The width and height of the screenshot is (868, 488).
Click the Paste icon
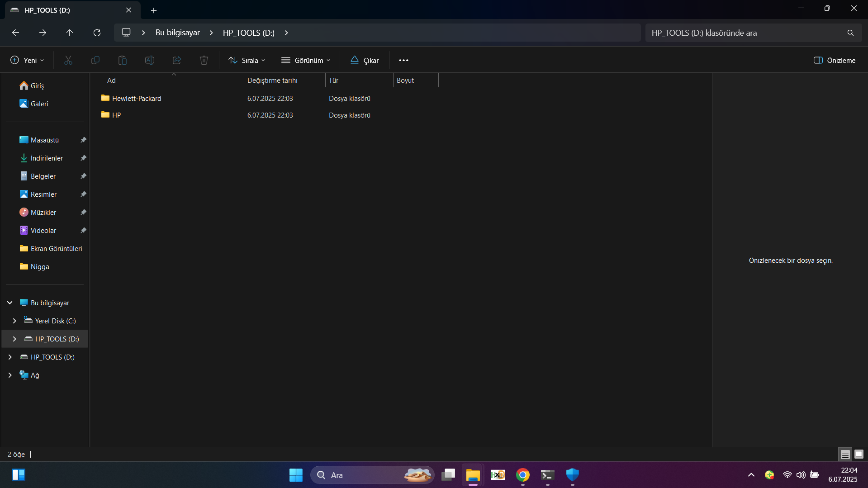(122, 60)
